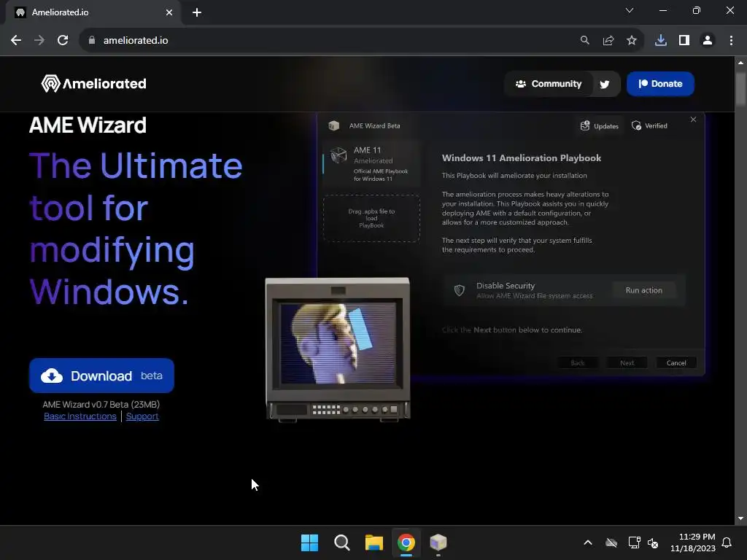Viewport: 747px width, 560px height.
Task: Open the AME Wizard cube taskbar icon
Action: click(438, 542)
